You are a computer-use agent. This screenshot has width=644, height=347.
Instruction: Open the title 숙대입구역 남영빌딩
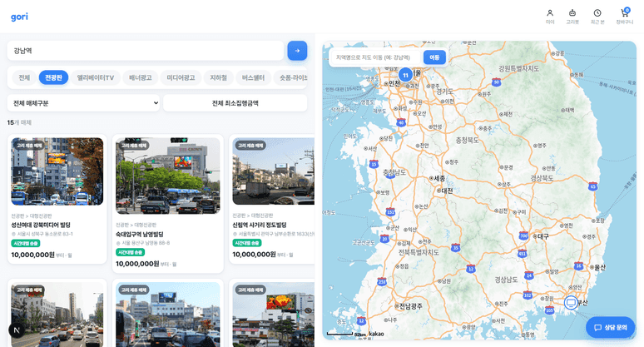(140, 234)
